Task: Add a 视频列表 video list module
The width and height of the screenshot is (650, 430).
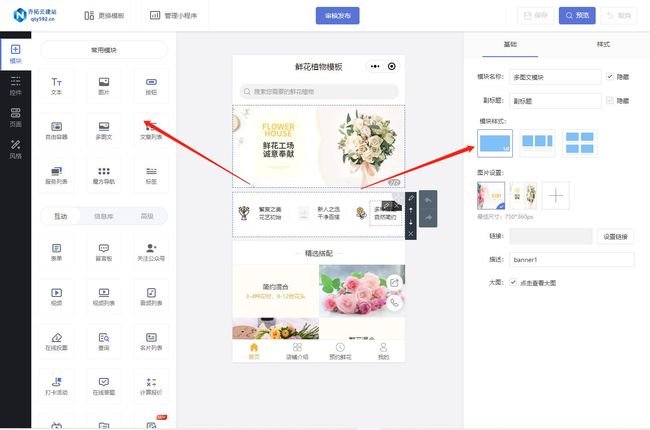Action: 104,297
